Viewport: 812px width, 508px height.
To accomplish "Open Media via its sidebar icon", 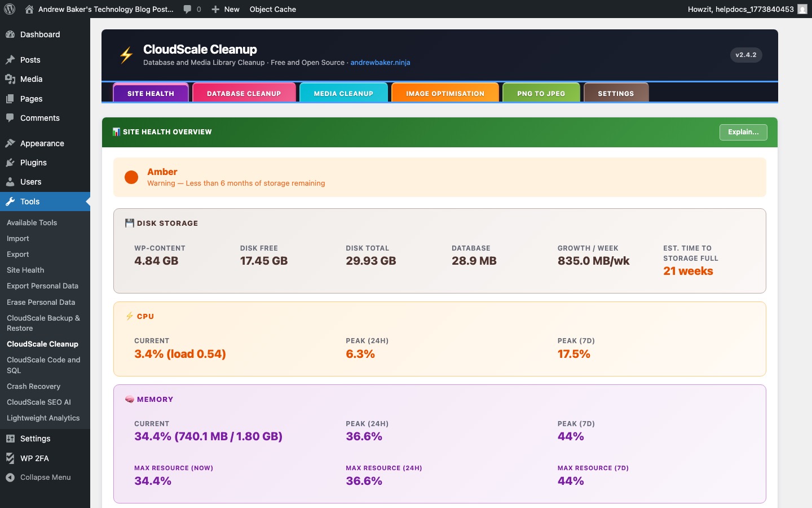I will (10, 79).
